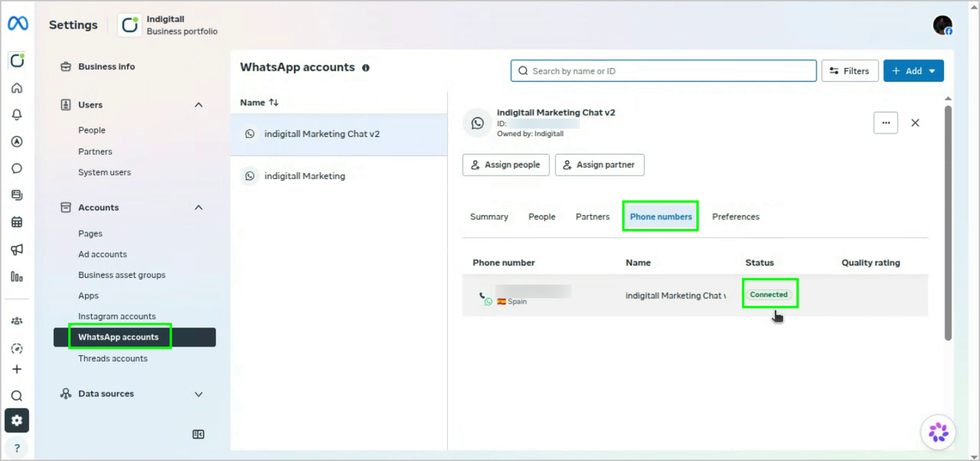Image resolution: width=980 pixels, height=461 pixels.
Task: Go to Instagram accounts
Action: (117, 317)
